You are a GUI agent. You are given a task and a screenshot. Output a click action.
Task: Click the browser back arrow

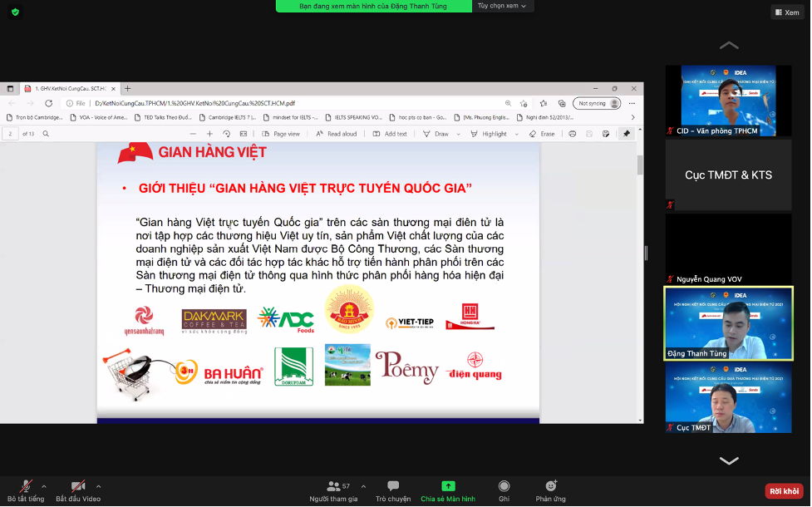pyautogui.click(x=12, y=103)
